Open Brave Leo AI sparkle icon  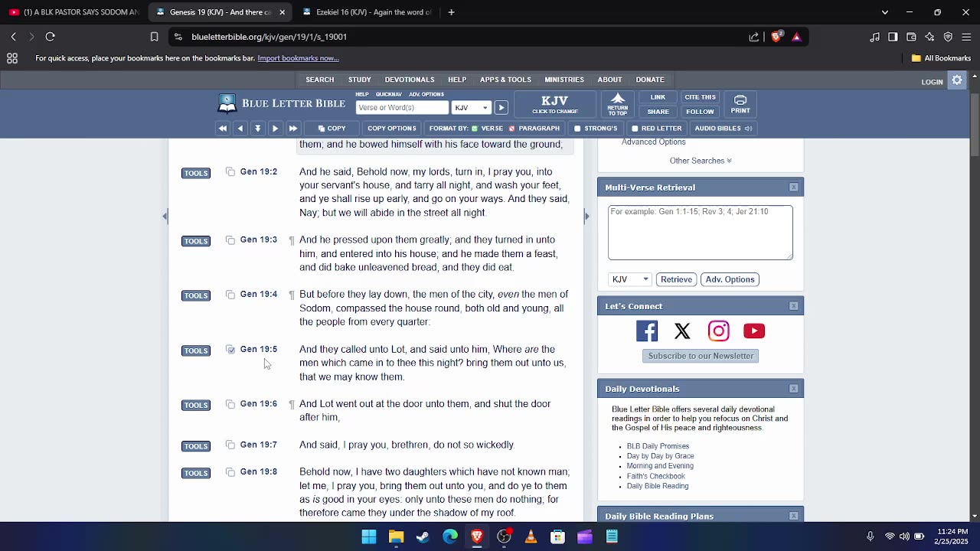929,37
